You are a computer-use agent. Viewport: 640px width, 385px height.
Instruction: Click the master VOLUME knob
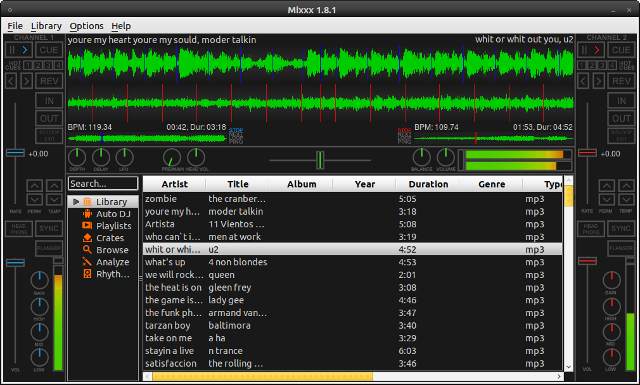(x=445, y=158)
